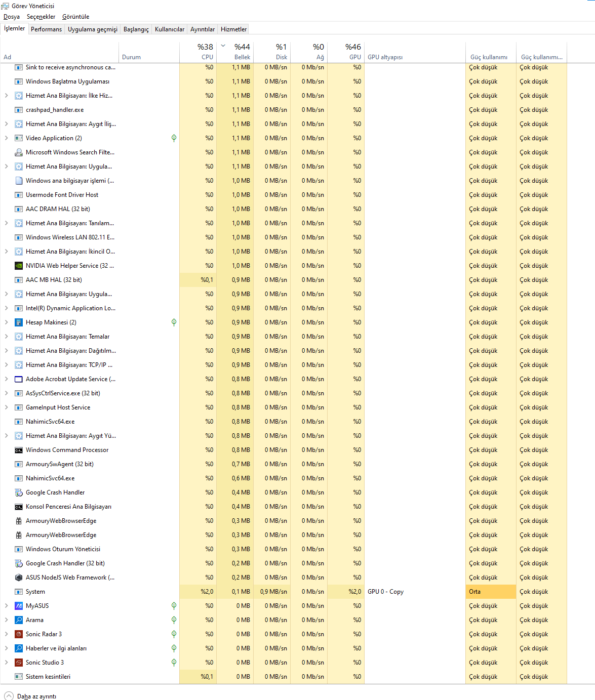Click the green leaf status of Hesap Makinesi
The image size is (595, 700).
[x=174, y=322]
